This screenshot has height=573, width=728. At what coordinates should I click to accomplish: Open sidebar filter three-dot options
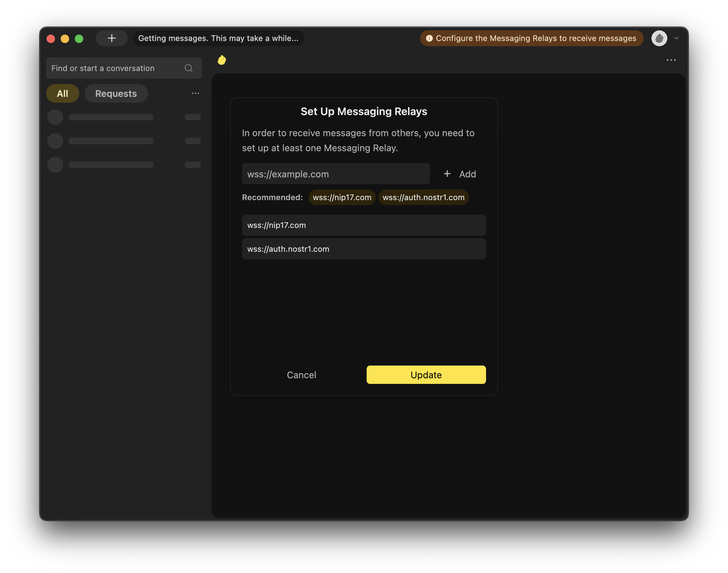195,94
